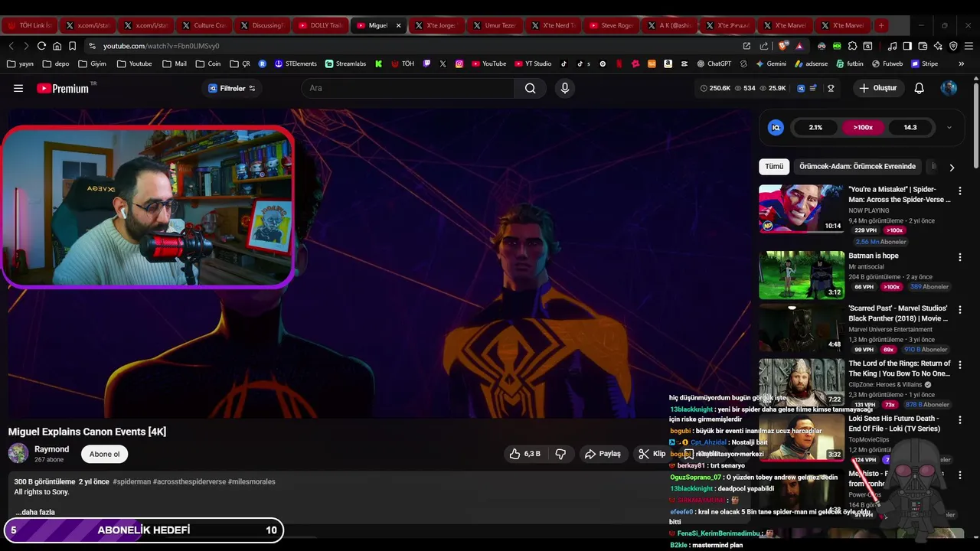
Task: Switch to the Culture Crave tab
Action: pos(204,25)
